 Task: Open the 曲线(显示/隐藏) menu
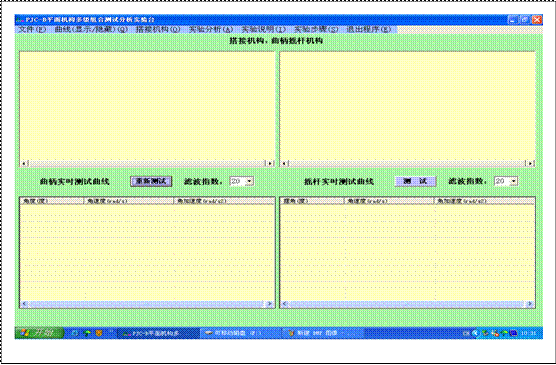coord(91,29)
